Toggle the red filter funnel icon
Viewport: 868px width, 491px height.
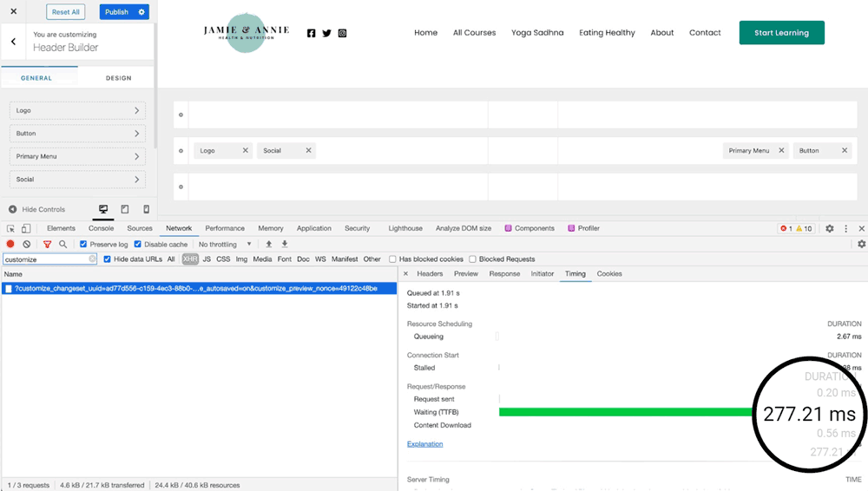48,245
